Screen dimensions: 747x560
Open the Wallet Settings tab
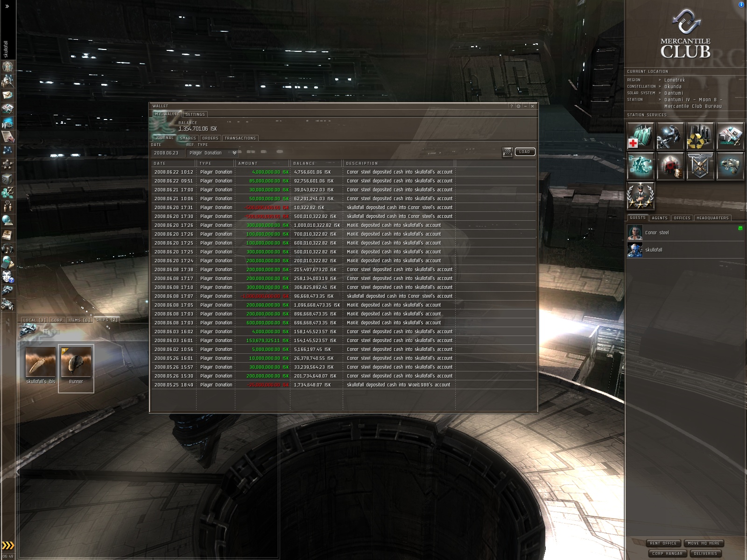click(195, 114)
